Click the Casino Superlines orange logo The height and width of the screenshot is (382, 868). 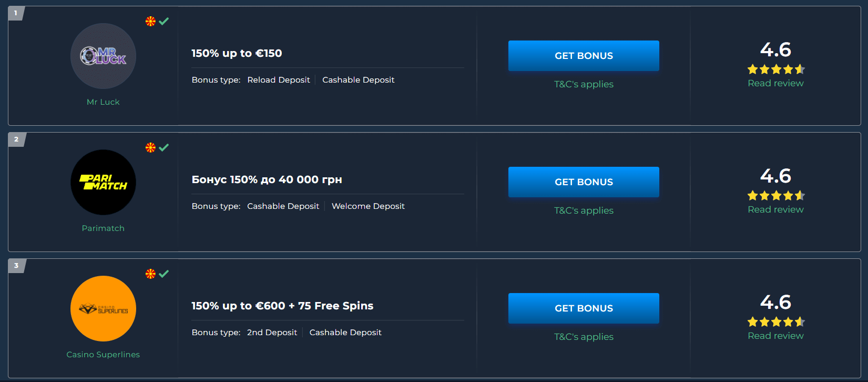[x=103, y=308]
